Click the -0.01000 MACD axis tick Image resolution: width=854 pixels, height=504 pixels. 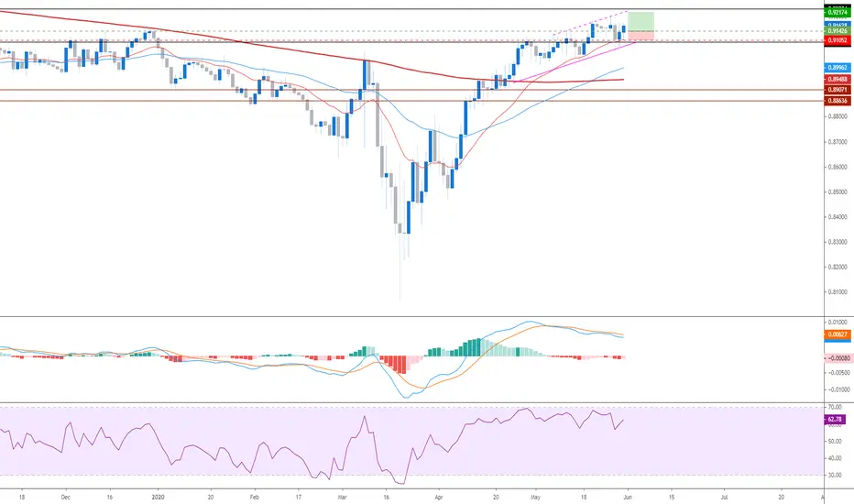(x=838, y=389)
